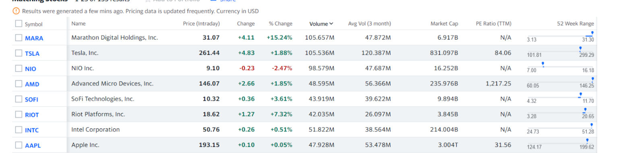Screen dimensions: 644x153
Task: Sort by the % Change column
Action: point(281,24)
